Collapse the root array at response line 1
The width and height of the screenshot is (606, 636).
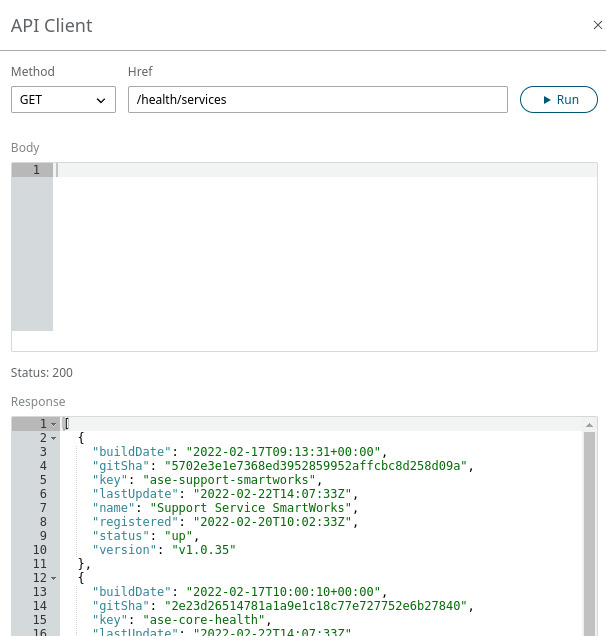[x=54, y=425]
